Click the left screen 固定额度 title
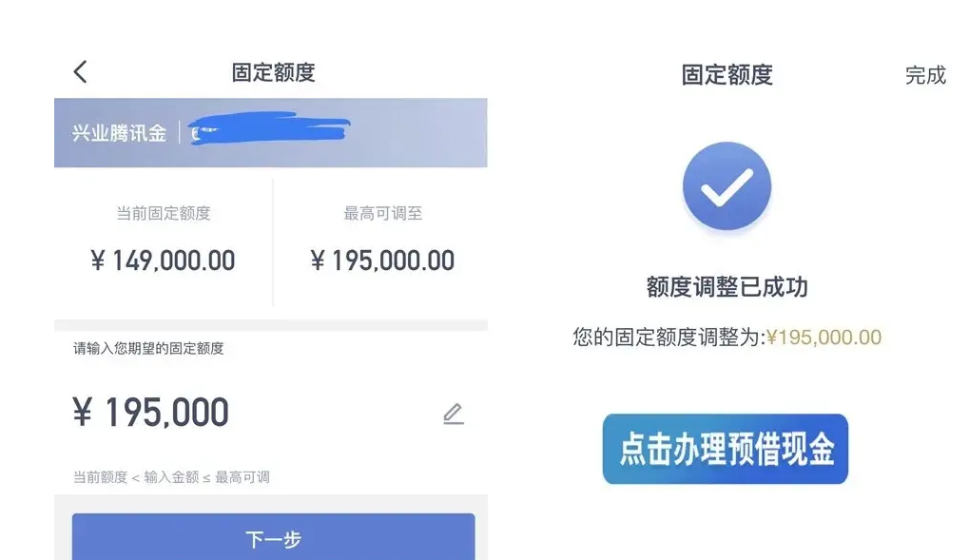969x560 pixels. (273, 72)
